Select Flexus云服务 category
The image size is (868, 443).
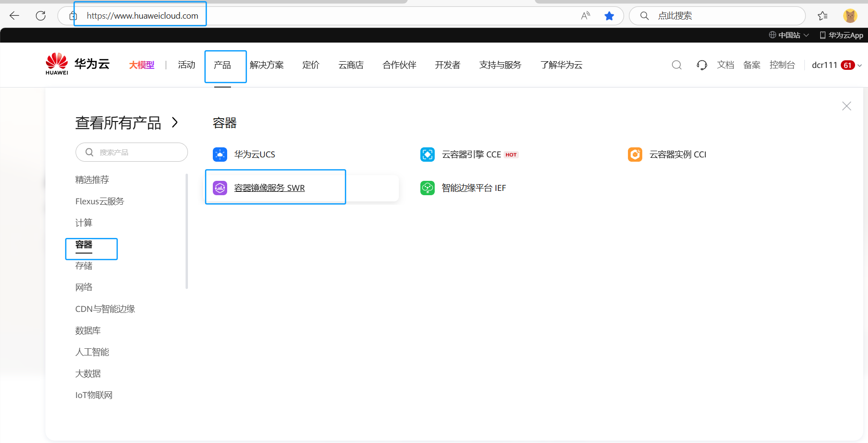tap(99, 201)
